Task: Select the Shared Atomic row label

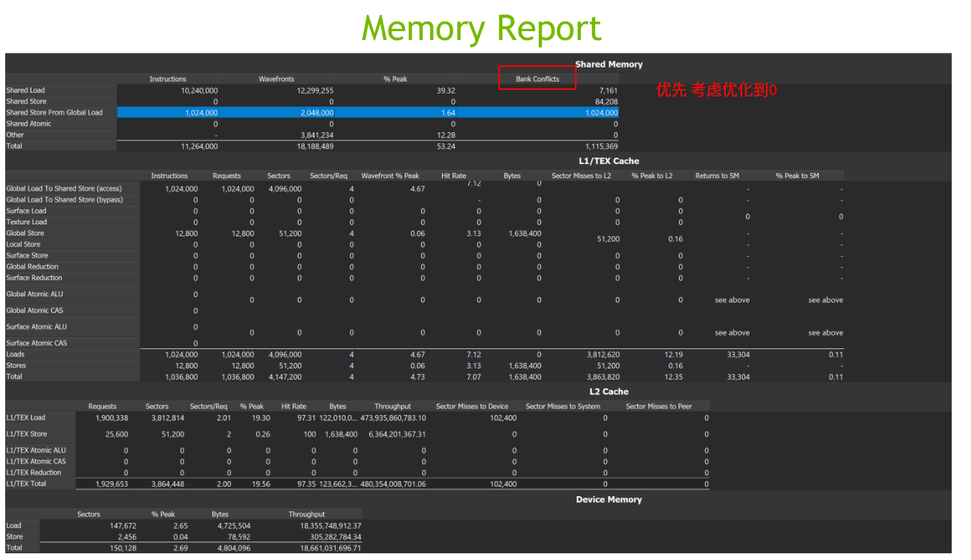Action: pos(29,124)
